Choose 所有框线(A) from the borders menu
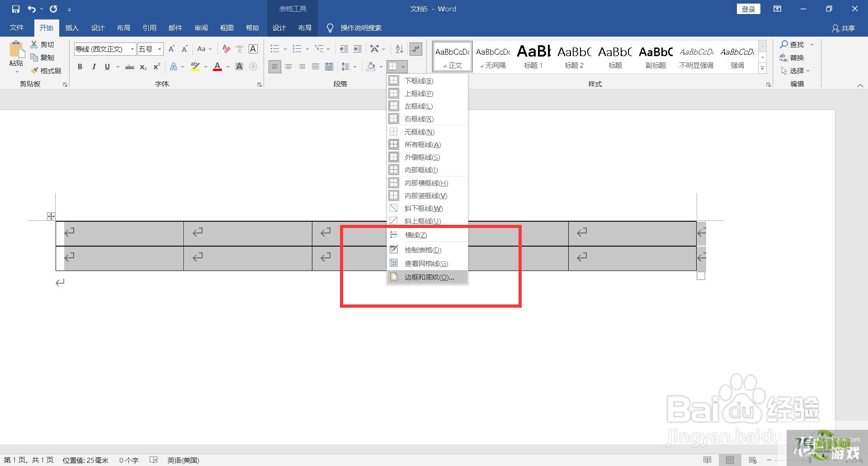868x466 pixels. [x=427, y=144]
